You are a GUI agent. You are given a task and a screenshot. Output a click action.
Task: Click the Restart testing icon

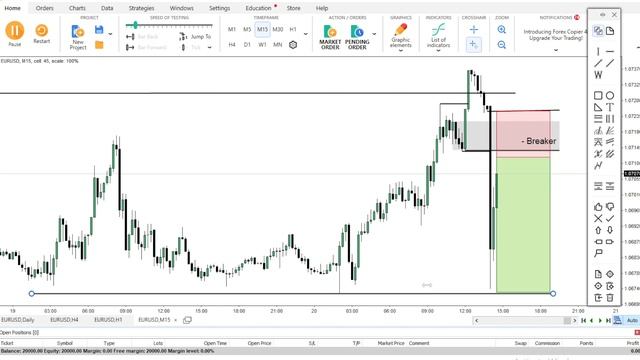click(41, 31)
